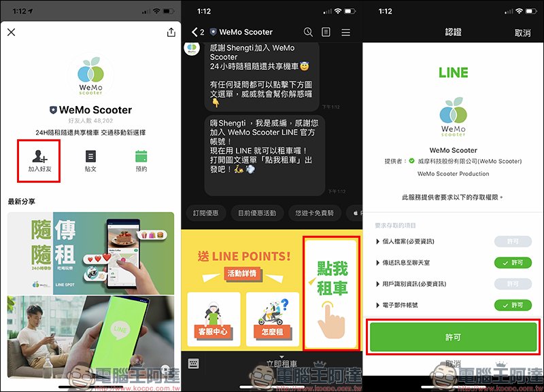The image size is (544, 392).
Task: Tap battery icon in chat screen status bar
Action: coord(350,11)
